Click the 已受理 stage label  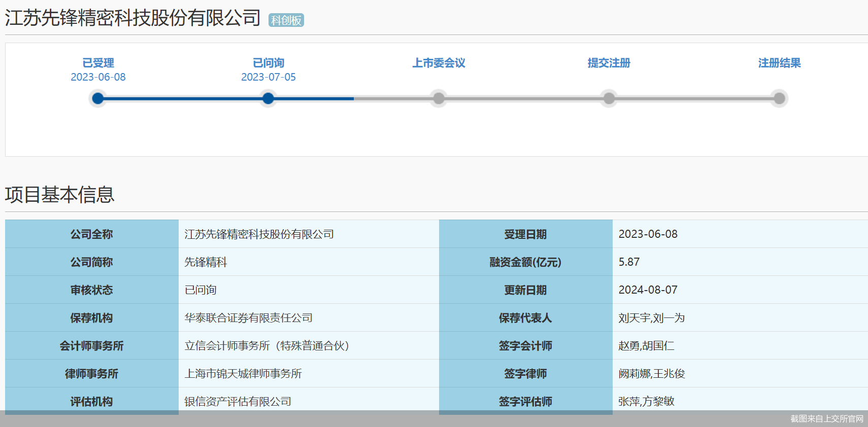pos(98,63)
